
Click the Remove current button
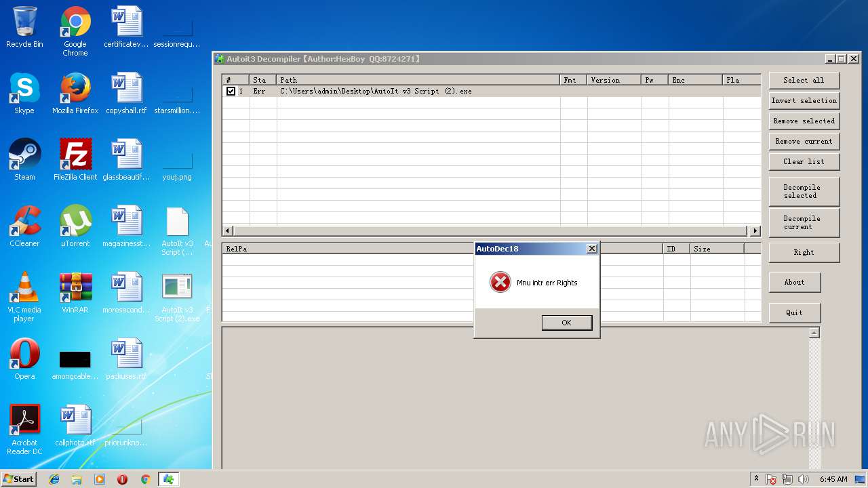804,141
